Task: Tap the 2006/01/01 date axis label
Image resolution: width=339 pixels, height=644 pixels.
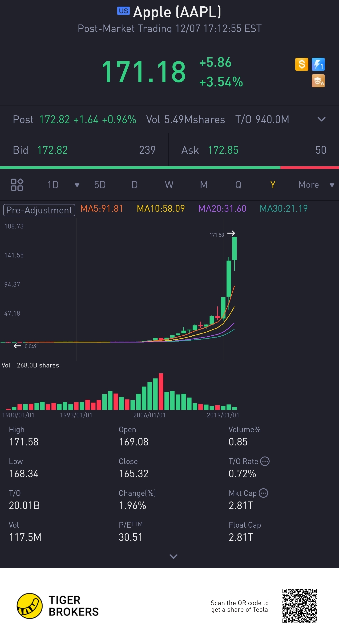Action: click(x=149, y=415)
